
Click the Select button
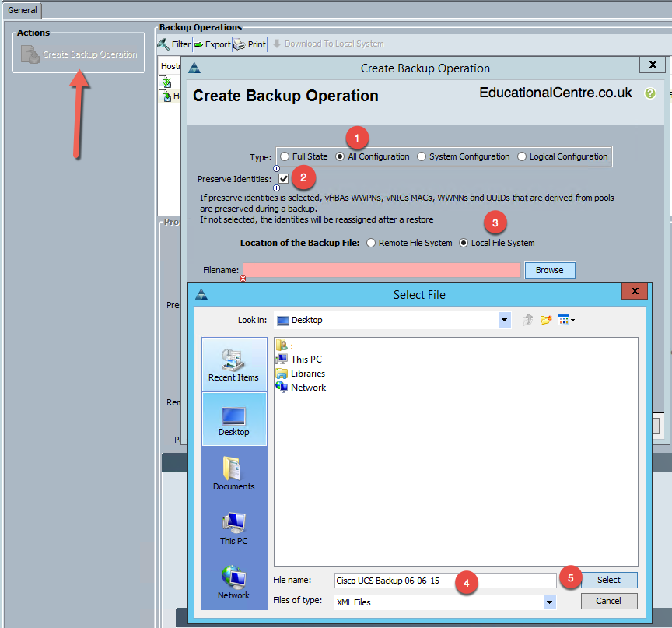pos(608,580)
